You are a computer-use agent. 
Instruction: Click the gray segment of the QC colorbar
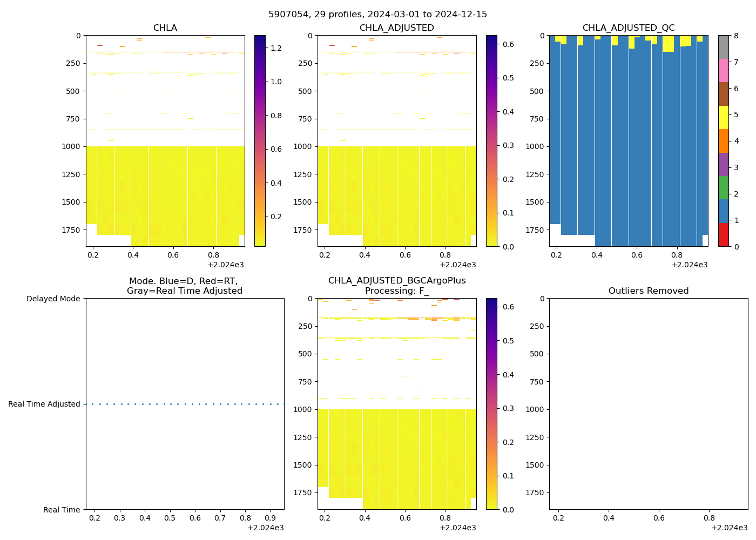coord(724,47)
